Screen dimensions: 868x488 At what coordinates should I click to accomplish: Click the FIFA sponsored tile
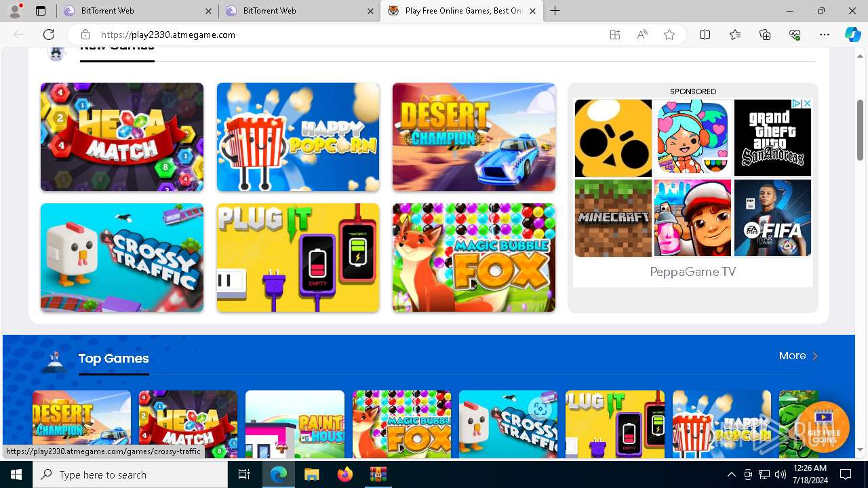coord(772,218)
